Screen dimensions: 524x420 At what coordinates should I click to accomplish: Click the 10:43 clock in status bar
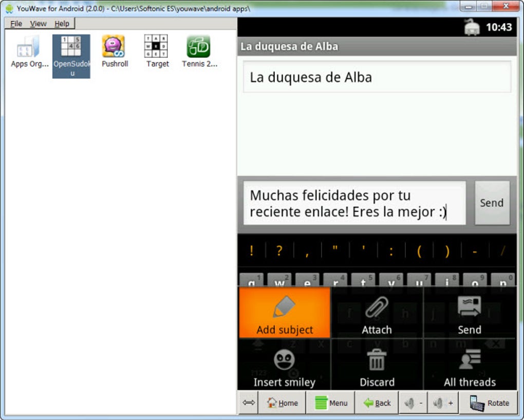coord(499,27)
